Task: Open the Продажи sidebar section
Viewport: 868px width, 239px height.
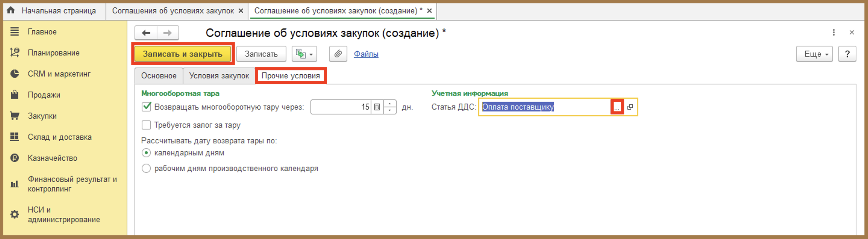Action: pyautogui.click(x=44, y=95)
